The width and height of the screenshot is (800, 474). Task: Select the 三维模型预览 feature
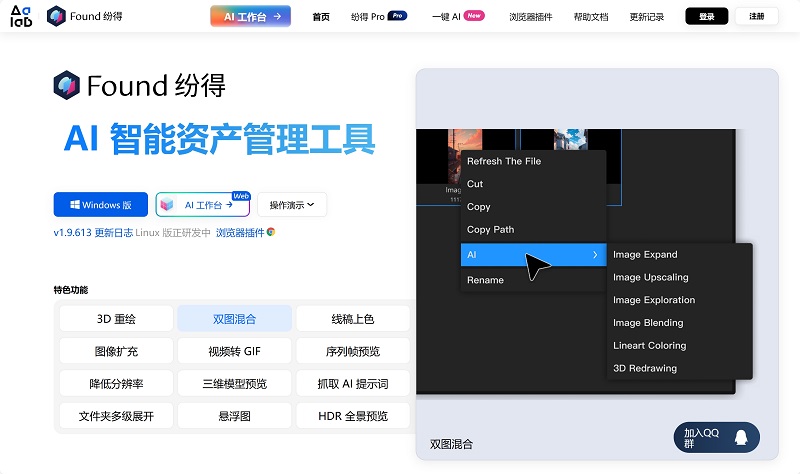(x=235, y=384)
